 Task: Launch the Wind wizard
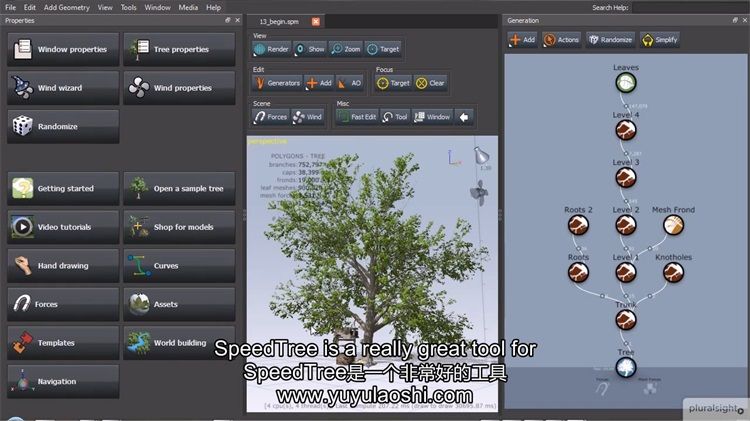(63, 88)
